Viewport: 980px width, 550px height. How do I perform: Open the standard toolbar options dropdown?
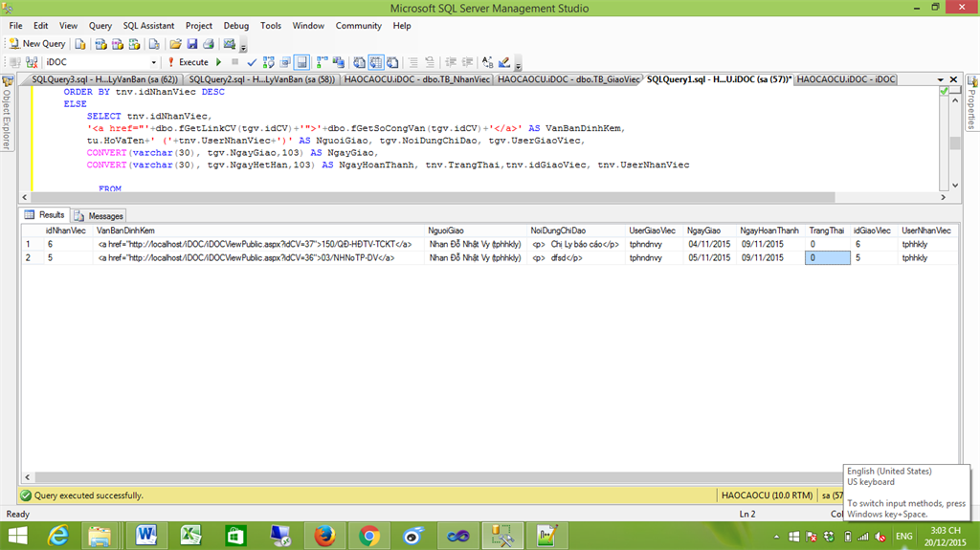pyautogui.click(x=244, y=46)
